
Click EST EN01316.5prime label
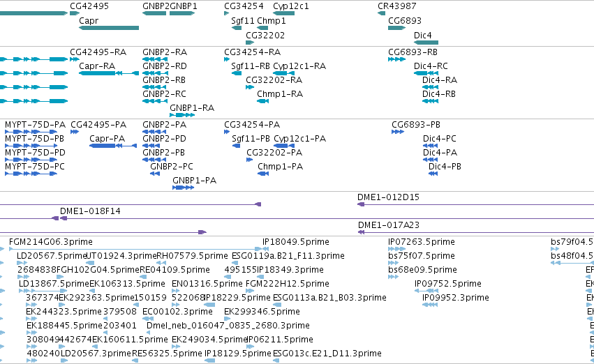coord(207,285)
